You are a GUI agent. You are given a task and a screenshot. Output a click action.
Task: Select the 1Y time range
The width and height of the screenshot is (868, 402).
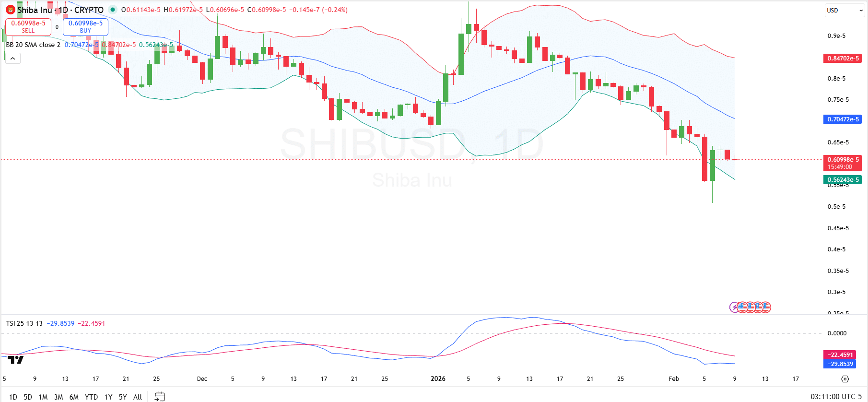click(108, 397)
